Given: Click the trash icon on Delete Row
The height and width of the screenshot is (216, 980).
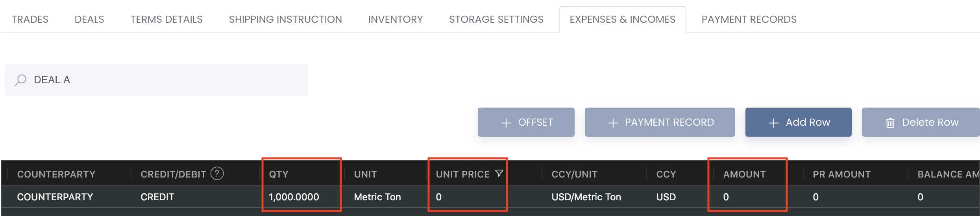Looking at the screenshot, I should point(890,123).
